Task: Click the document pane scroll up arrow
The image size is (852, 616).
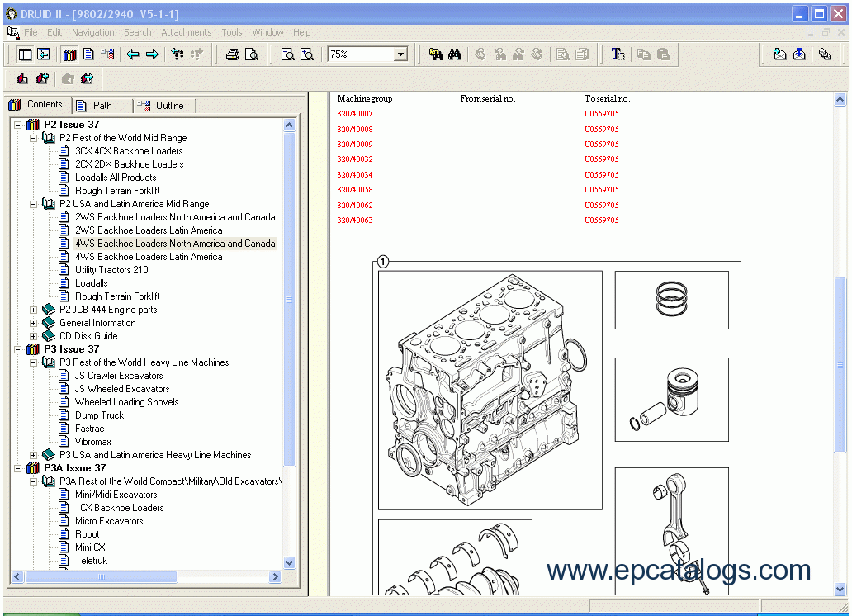Action: [x=840, y=99]
